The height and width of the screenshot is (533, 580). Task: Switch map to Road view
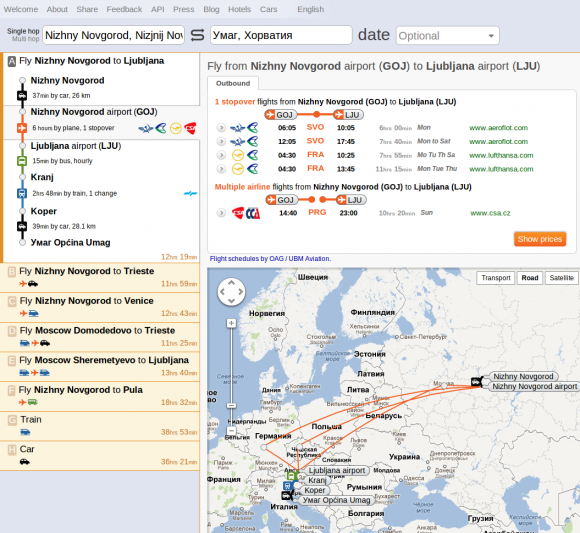pyautogui.click(x=530, y=278)
